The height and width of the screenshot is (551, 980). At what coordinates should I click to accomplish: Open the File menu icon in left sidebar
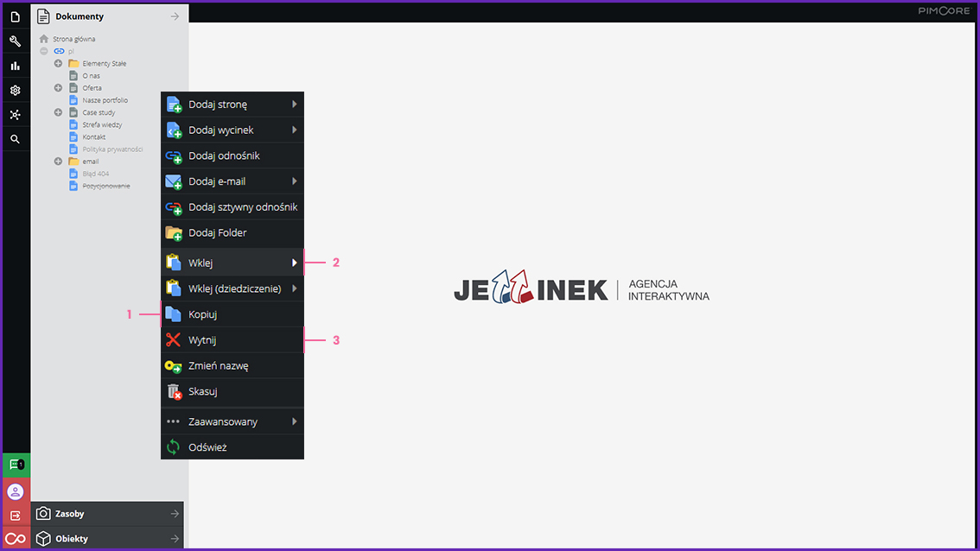(15, 16)
